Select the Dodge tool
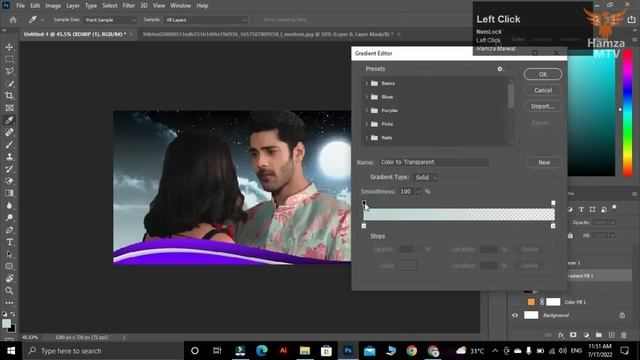640x360 pixels. 9,218
